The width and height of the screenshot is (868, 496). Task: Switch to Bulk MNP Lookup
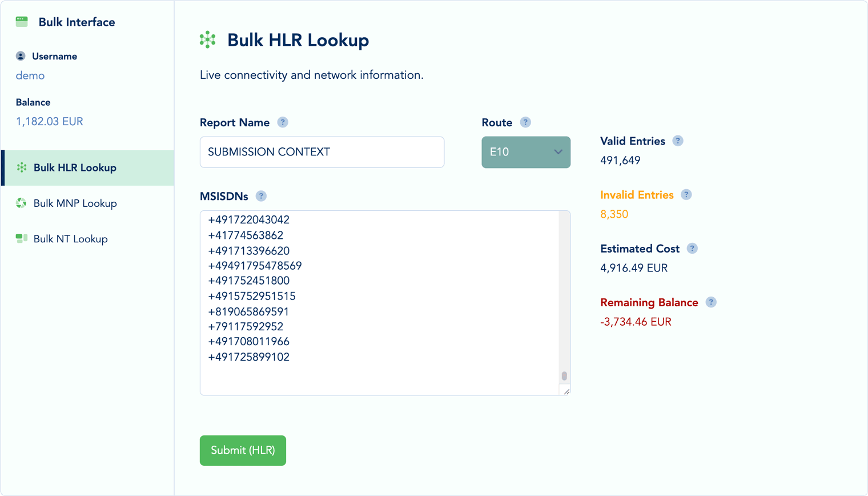(75, 203)
